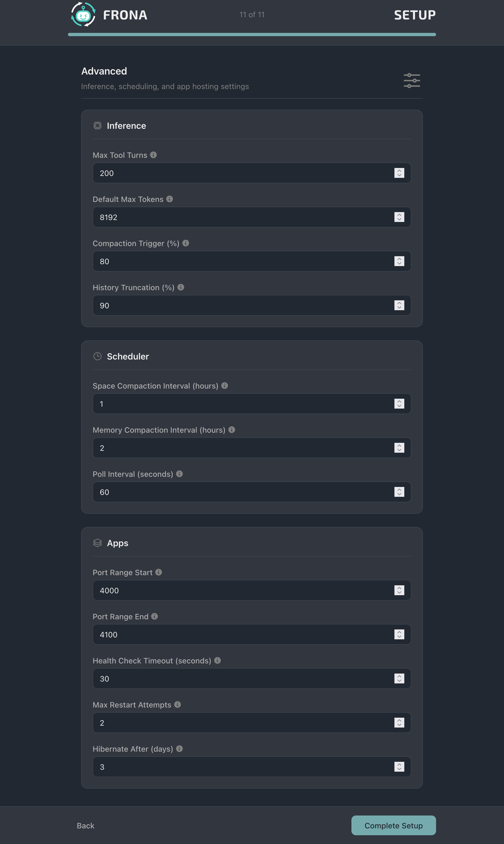
Task: Click the setup progress bar
Action: pos(252,35)
